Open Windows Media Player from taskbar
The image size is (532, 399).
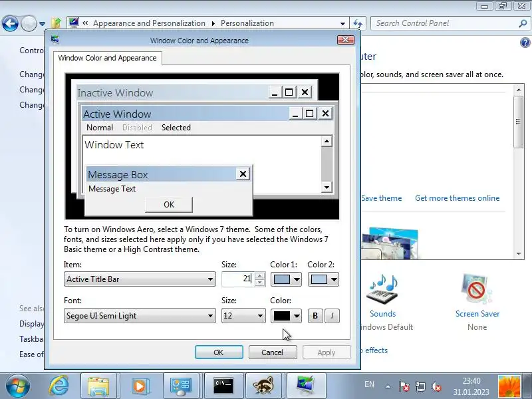(140, 386)
